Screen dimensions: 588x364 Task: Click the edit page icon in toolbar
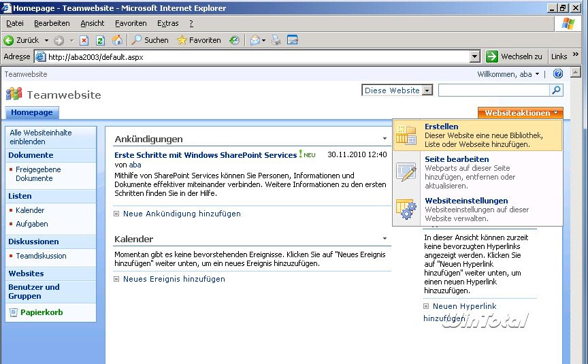[x=293, y=39]
